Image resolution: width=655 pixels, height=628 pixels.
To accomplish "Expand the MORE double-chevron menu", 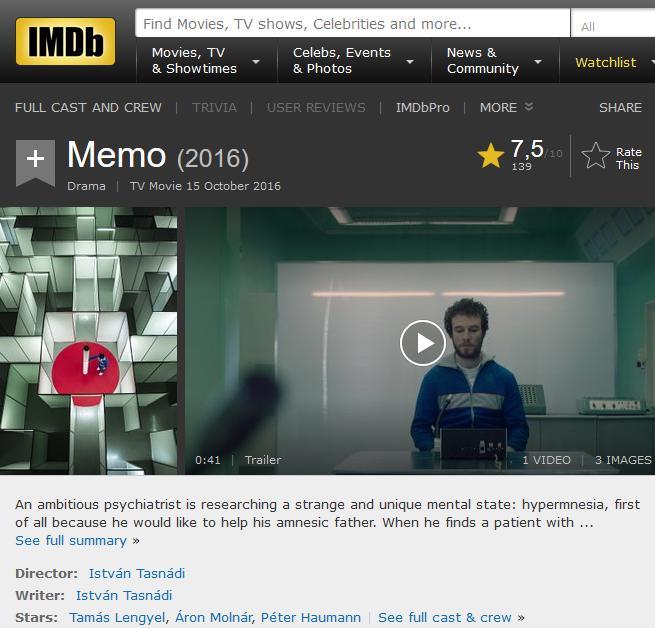I will (x=506, y=107).
